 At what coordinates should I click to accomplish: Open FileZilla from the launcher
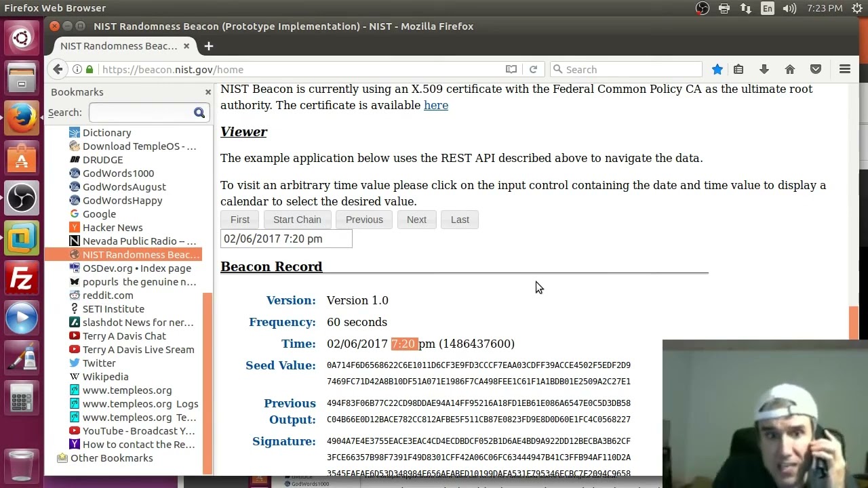[22, 278]
